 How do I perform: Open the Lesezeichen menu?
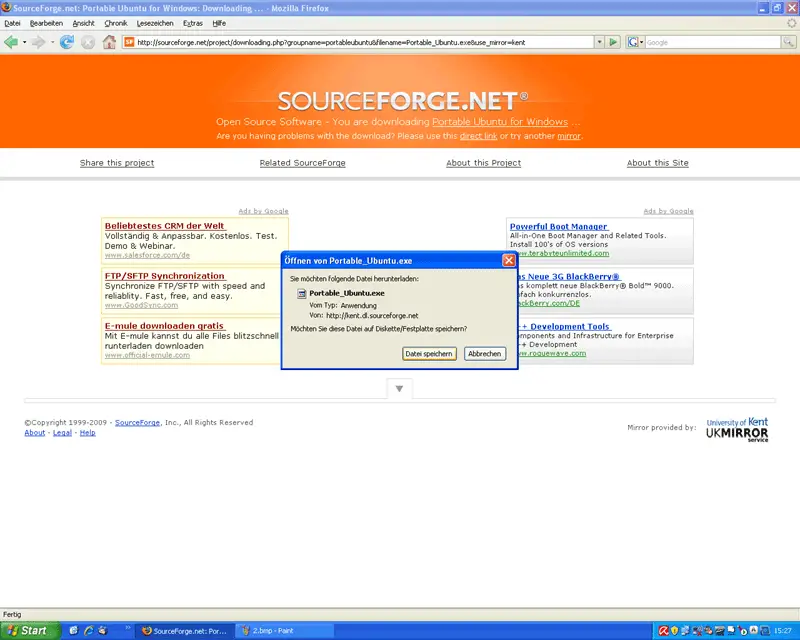[155, 23]
